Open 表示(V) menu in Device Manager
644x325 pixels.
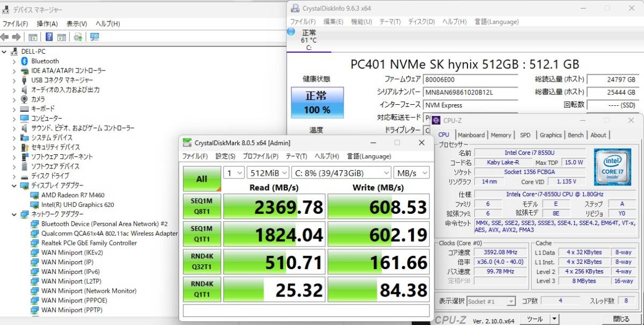pos(77,24)
